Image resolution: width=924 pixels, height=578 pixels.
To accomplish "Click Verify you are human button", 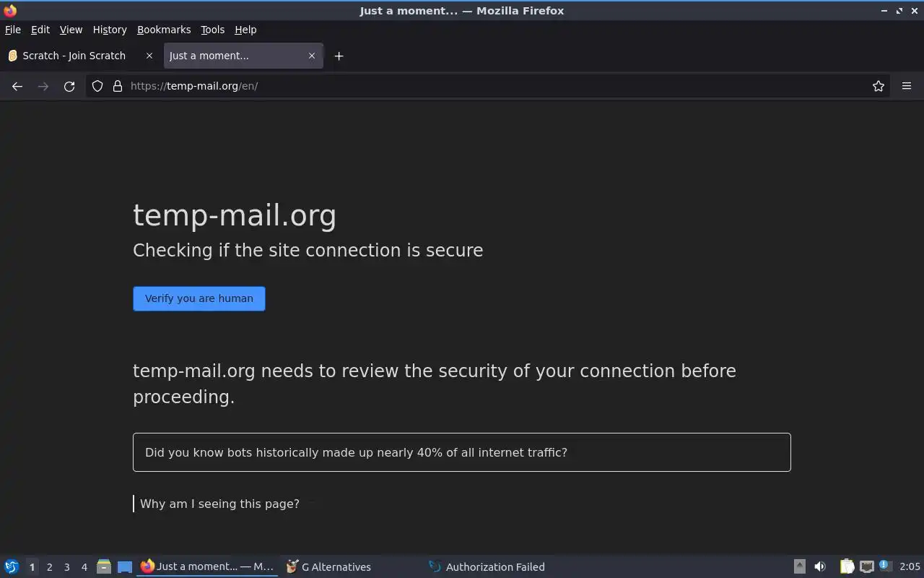I will [199, 298].
